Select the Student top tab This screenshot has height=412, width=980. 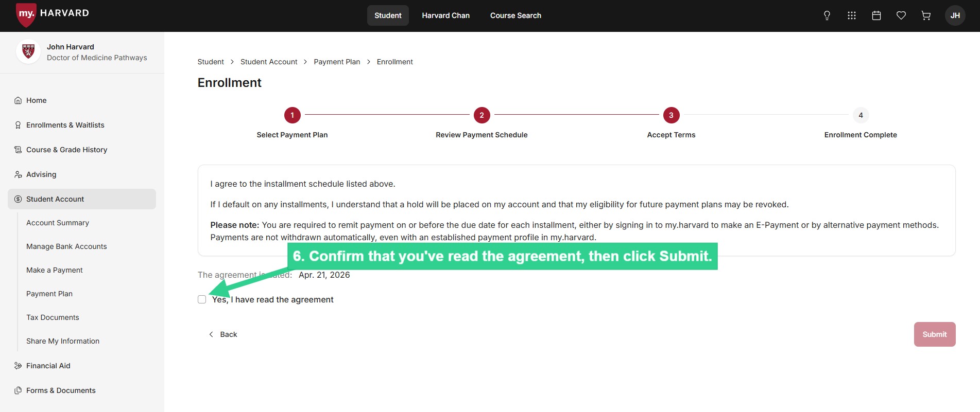coord(388,15)
